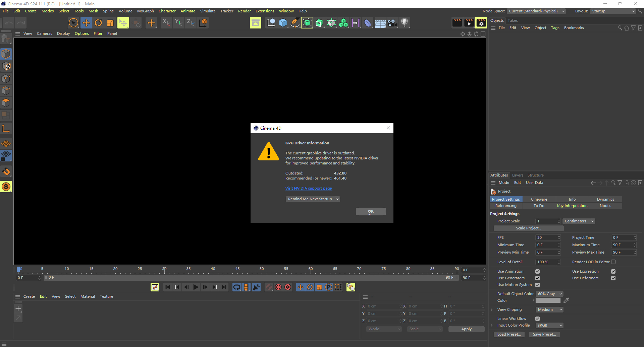Viewport: 644px width, 347px height.
Task: Open Node Space dropdown
Action: click(x=536, y=11)
